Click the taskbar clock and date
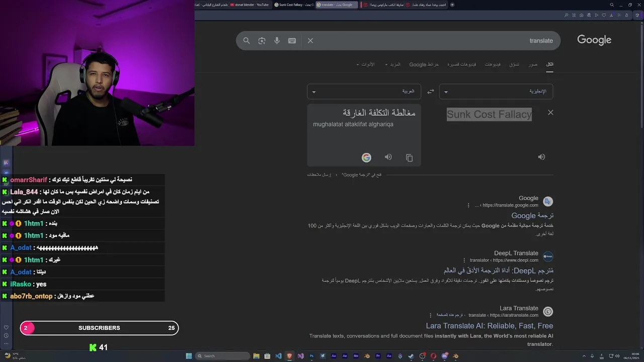The height and width of the screenshot is (362, 644). tap(631, 356)
